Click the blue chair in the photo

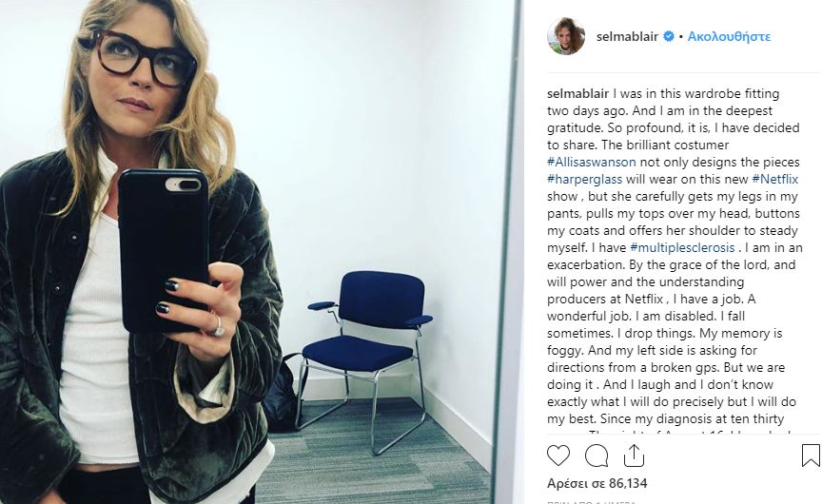click(365, 357)
